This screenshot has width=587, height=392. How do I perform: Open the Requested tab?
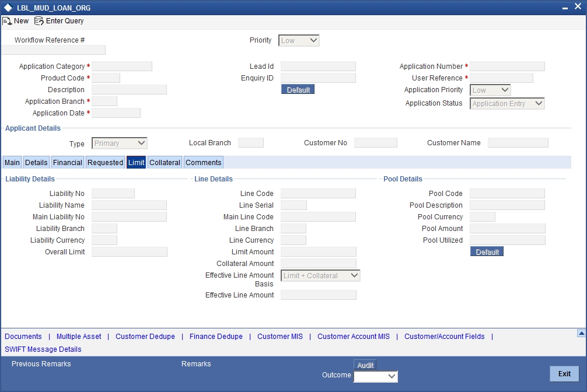pyautogui.click(x=105, y=163)
